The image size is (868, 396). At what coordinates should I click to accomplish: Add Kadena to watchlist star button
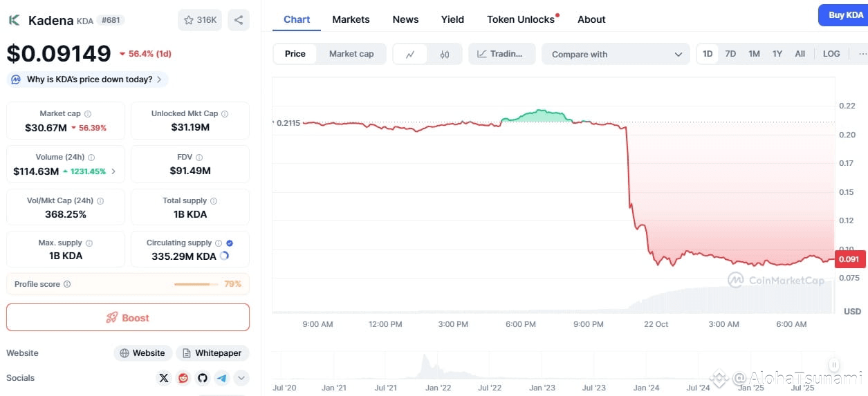click(x=200, y=20)
